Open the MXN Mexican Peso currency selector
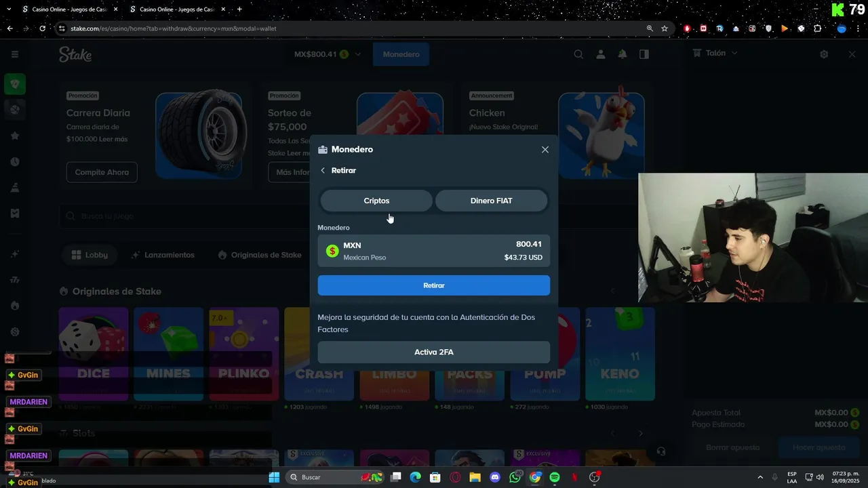This screenshot has width=868, height=488. tap(434, 251)
